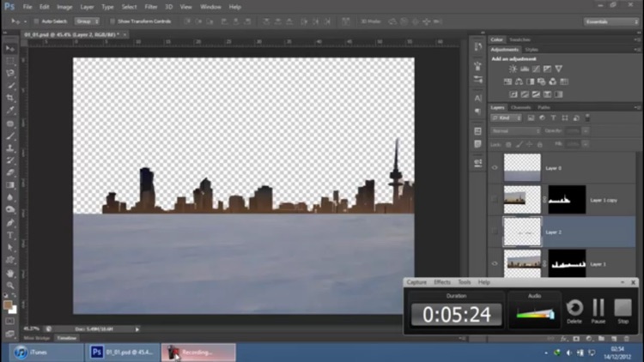Select the Brush tool
Screen dimensions: 644x362
pyautogui.click(x=10, y=136)
